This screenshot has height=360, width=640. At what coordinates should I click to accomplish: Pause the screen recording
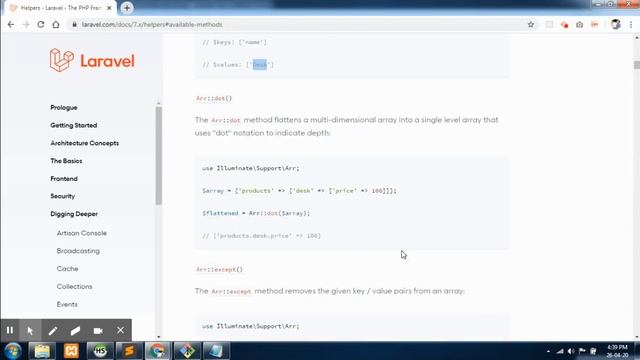pos(10,330)
